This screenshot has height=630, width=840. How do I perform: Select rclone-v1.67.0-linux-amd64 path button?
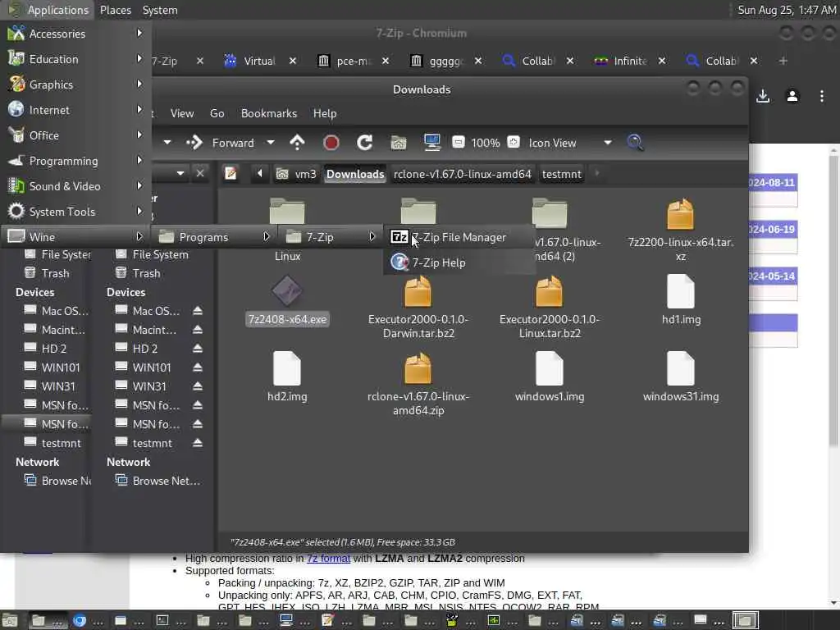[463, 174]
